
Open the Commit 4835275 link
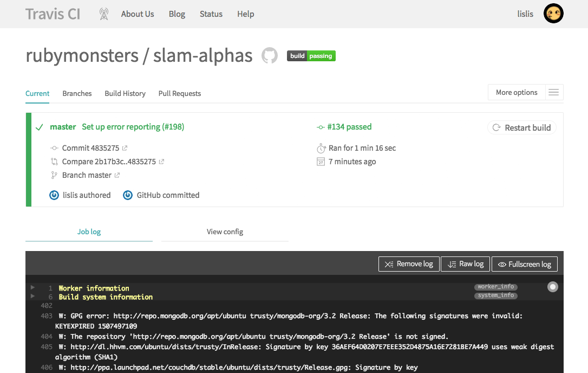tap(90, 148)
